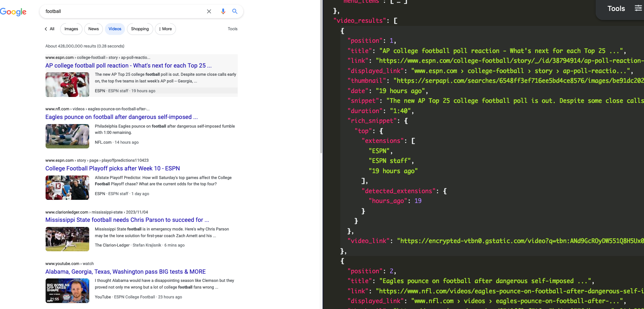Click the Google logo

click(13, 12)
